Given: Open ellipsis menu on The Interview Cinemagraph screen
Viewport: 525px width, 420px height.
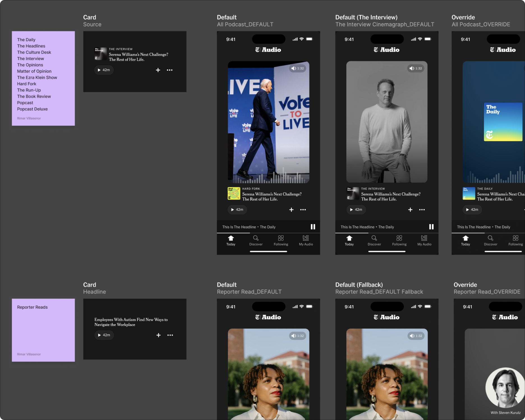Looking at the screenshot, I should 422,210.
